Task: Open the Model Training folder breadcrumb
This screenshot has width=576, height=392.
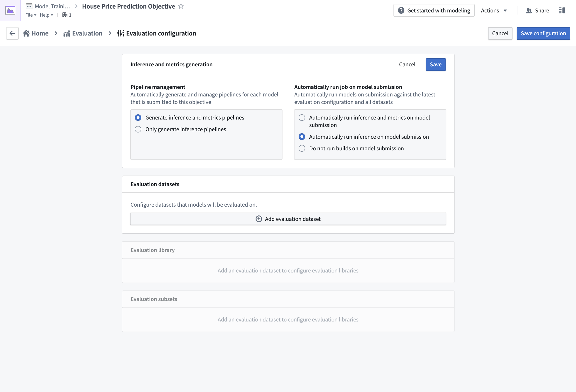Action: (48, 6)
